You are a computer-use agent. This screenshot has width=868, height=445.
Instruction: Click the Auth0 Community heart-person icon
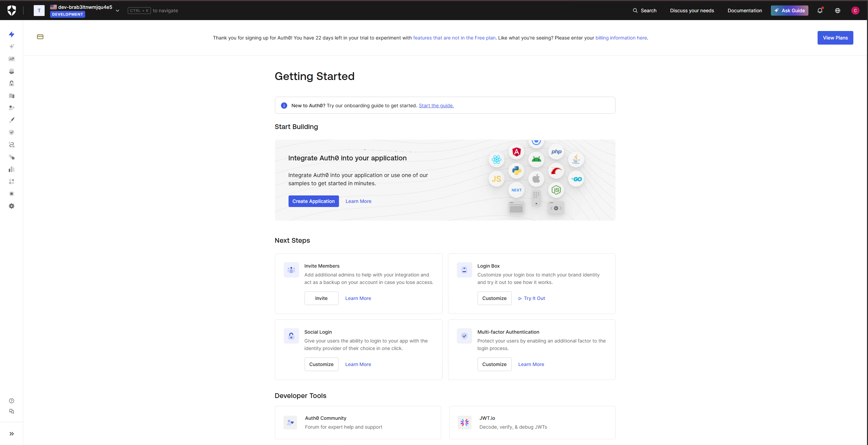click(290, 423)
